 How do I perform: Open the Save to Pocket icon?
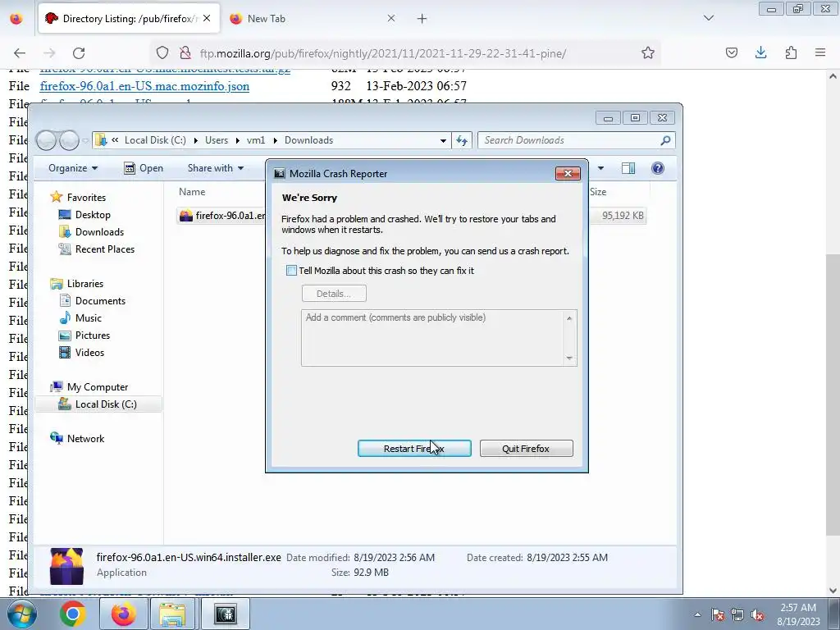(731, 53)
